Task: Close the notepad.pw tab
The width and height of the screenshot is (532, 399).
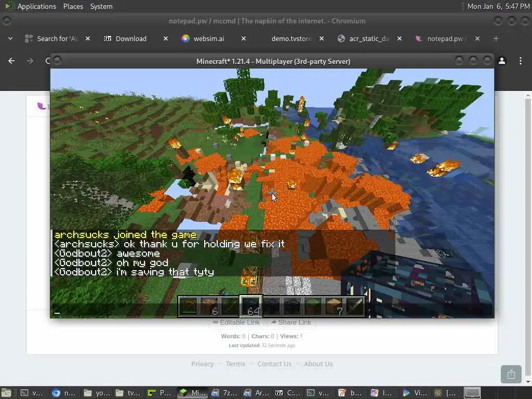Action: tap(477, 38)
